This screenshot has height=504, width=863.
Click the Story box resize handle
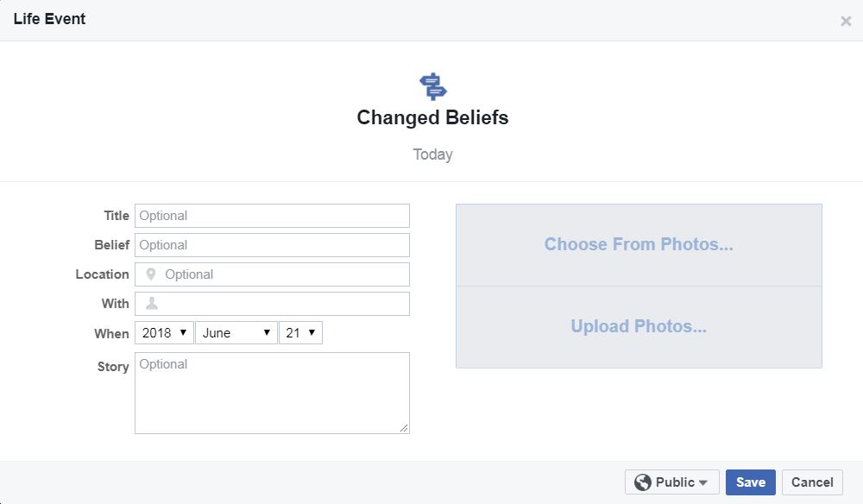(404, 427)
